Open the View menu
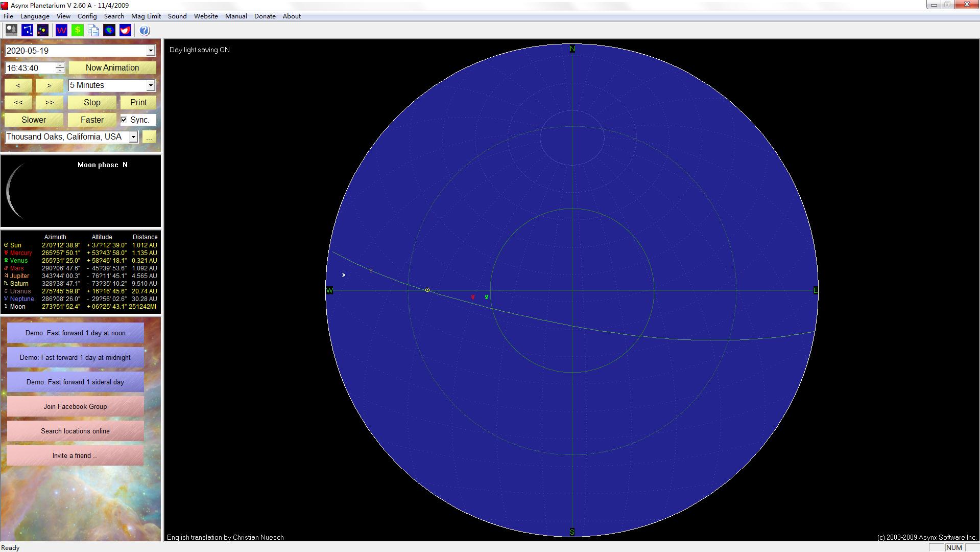This screenshot has width=980, height=552. coord(63,16)
